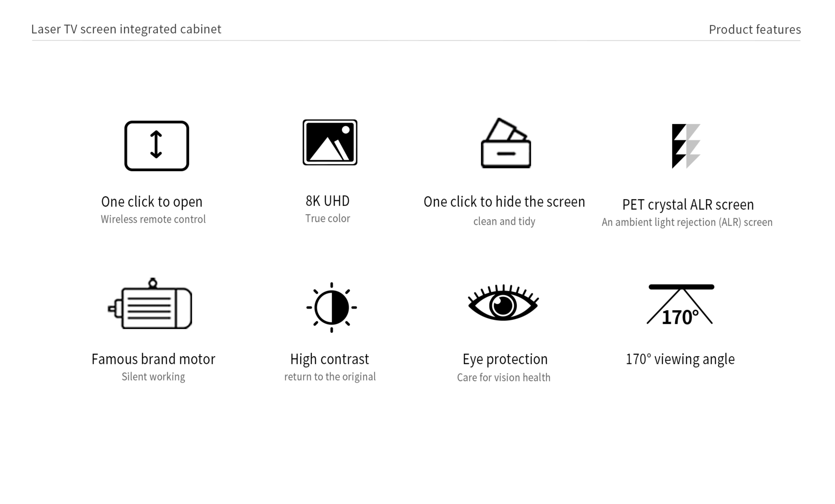Screen dimensions: 835x504
Task: Click the 'Wireless remote control' subtitle
Action: coord(153,219)
